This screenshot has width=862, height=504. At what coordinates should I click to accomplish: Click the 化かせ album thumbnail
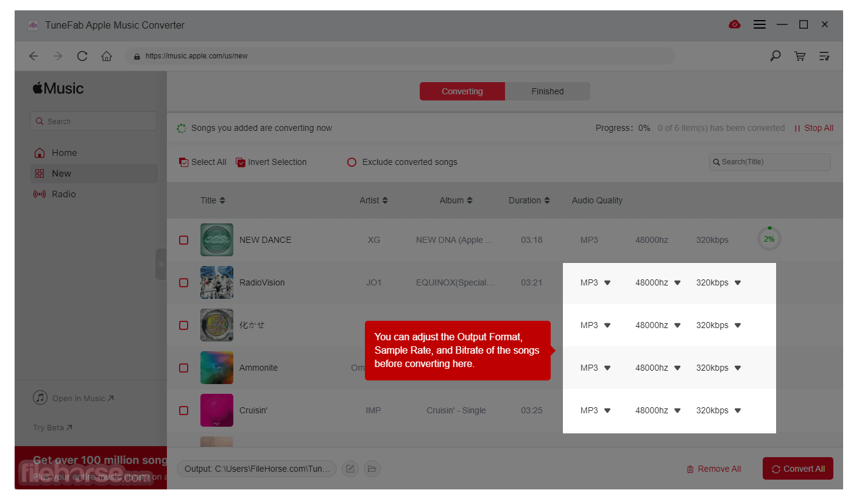pos(217,325)
